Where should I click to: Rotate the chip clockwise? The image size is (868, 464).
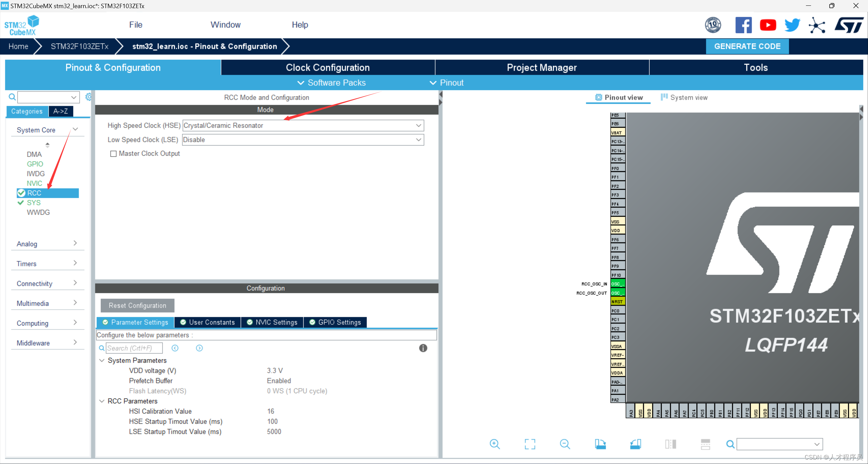coord(600,444)
